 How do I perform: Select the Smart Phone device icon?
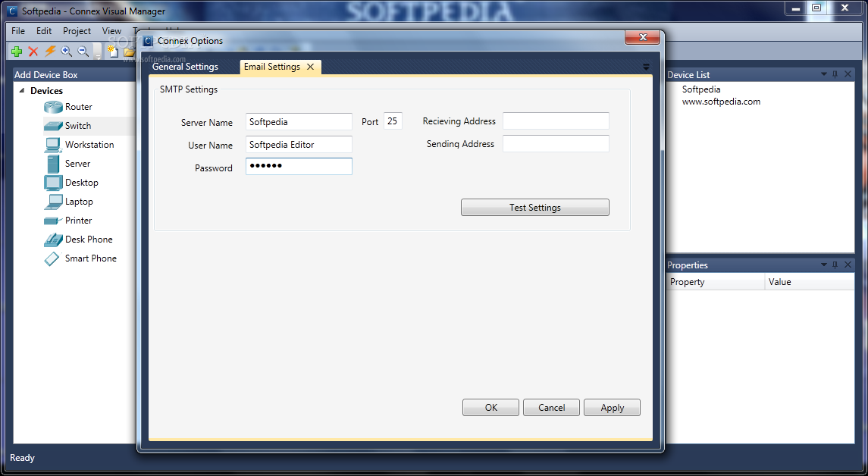(52, 258)
